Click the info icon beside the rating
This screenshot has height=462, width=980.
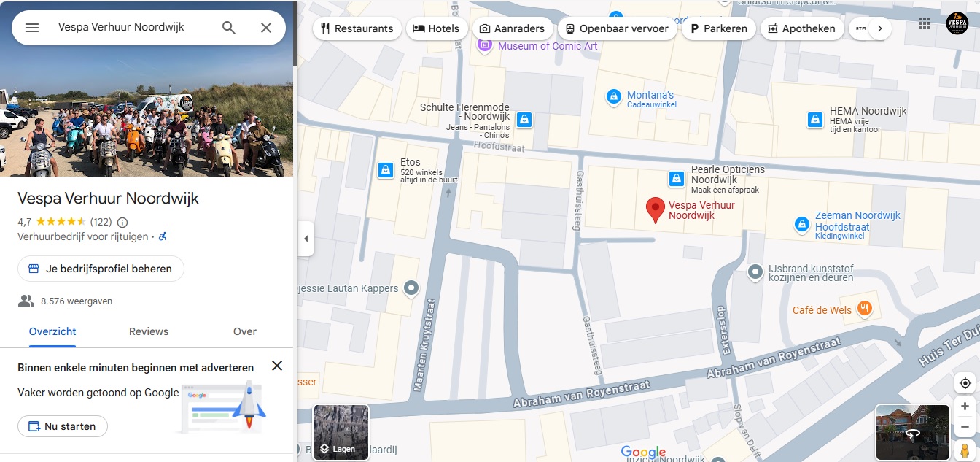pos(122,222)
